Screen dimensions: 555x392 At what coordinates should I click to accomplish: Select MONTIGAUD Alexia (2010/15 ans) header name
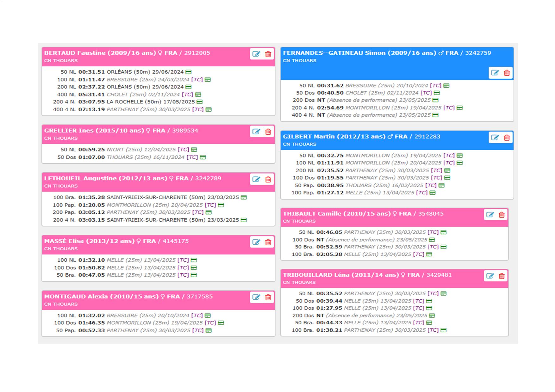(x=101, y=297)
